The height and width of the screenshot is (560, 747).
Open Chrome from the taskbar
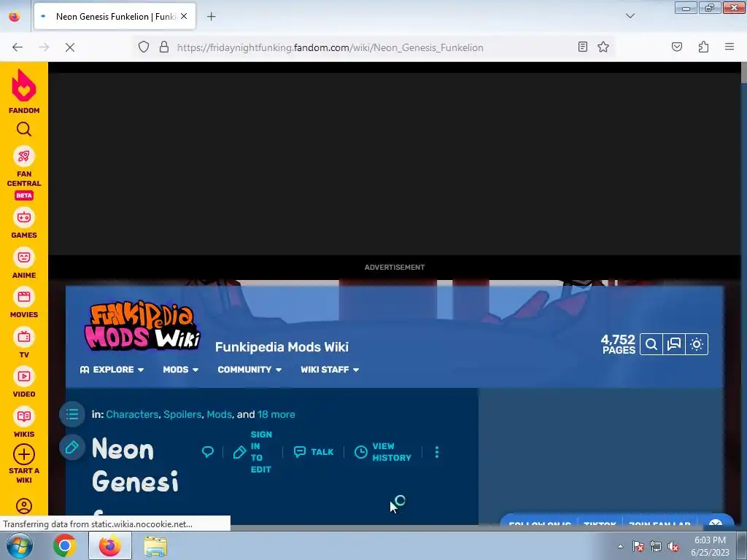(x=64, y=545)
